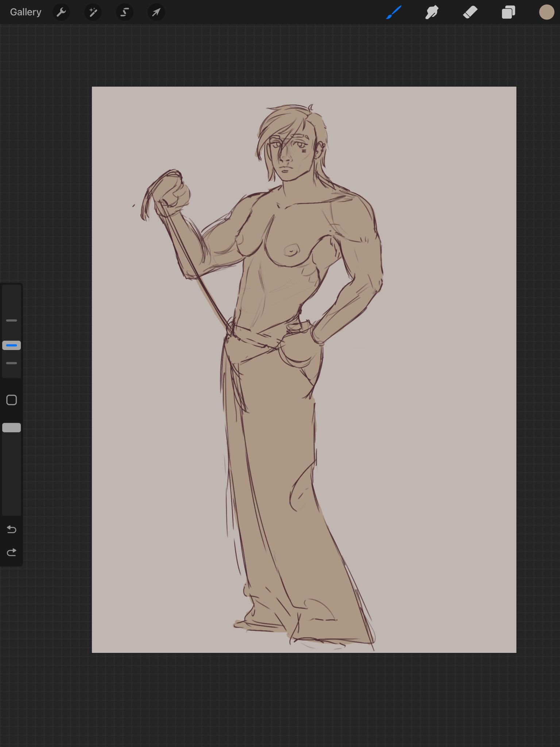Undo the last stroke
The height and width of the screenshot is (747, 560).
coord(12,529)
